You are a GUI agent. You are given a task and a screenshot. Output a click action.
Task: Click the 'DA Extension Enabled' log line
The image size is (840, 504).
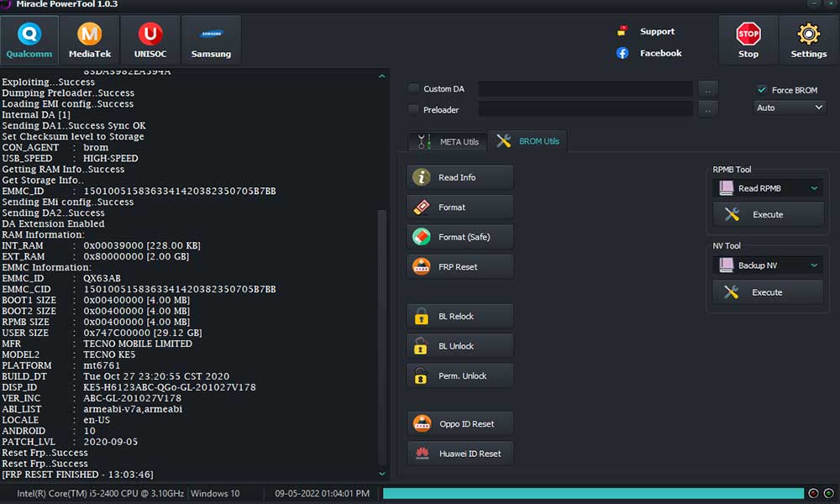click(x=53, y=223)
